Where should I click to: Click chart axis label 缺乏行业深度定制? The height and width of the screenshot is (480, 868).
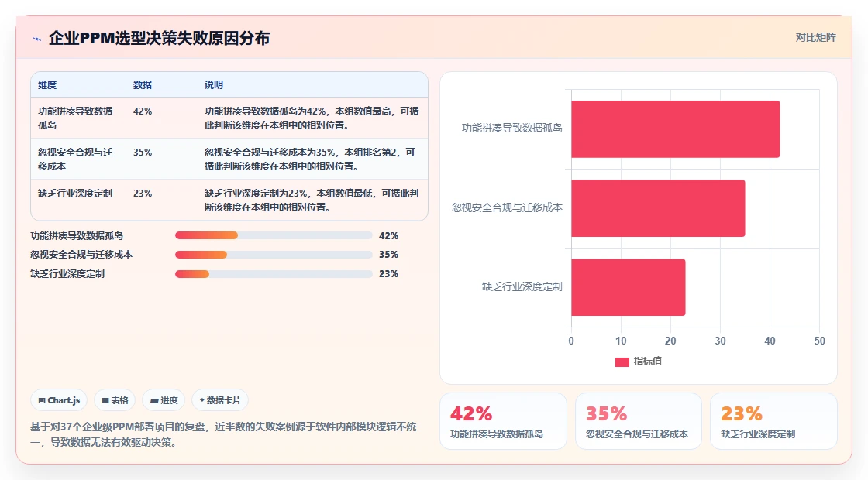522,286
